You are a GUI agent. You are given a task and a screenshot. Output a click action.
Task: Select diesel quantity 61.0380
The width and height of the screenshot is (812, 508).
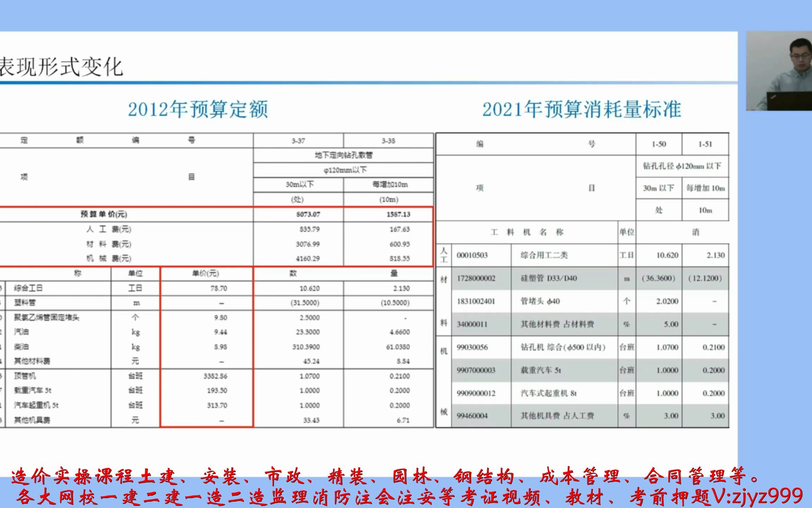(398, 347)
